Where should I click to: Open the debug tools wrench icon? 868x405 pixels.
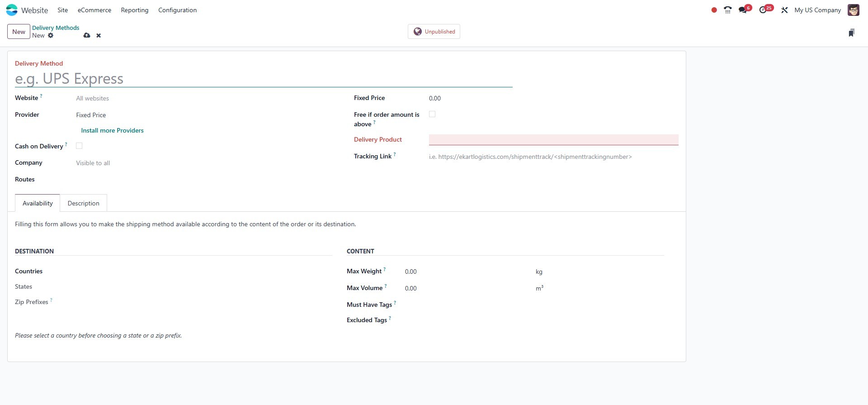784,10
